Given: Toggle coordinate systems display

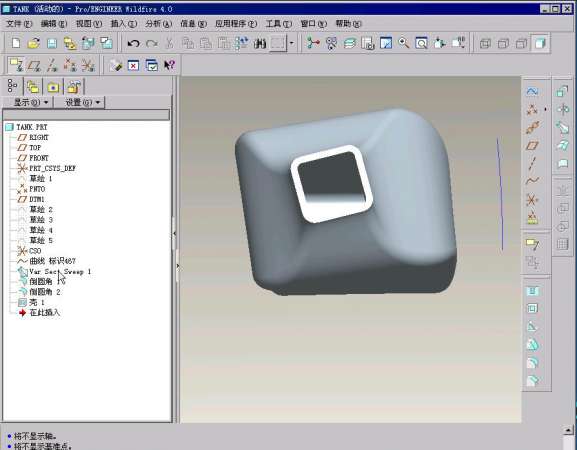Looking at the screenshot, I should (88, 65).
